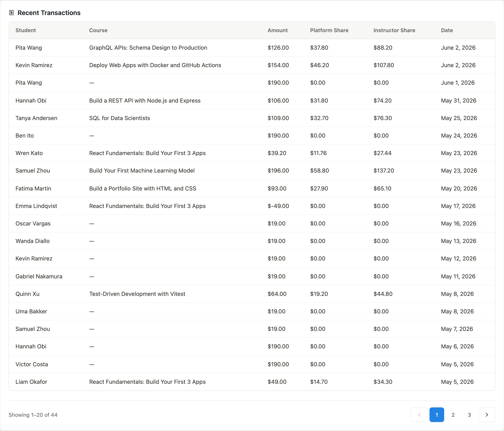Click Wren Kato's React Fundamentals course
This screenshot has height=431, width=504.
click(x=147, y=153)
